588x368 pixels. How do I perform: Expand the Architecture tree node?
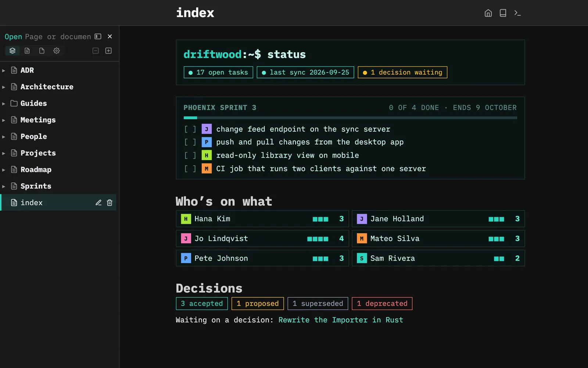click(x=4, y=87)
